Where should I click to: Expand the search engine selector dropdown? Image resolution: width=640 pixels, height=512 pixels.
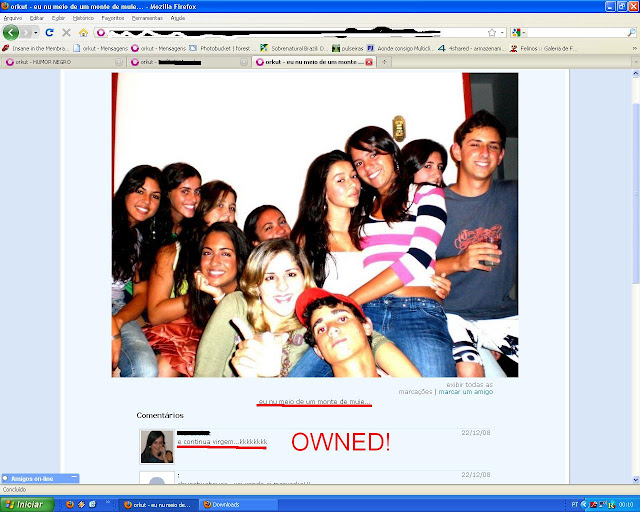click(x=519, y=33)
